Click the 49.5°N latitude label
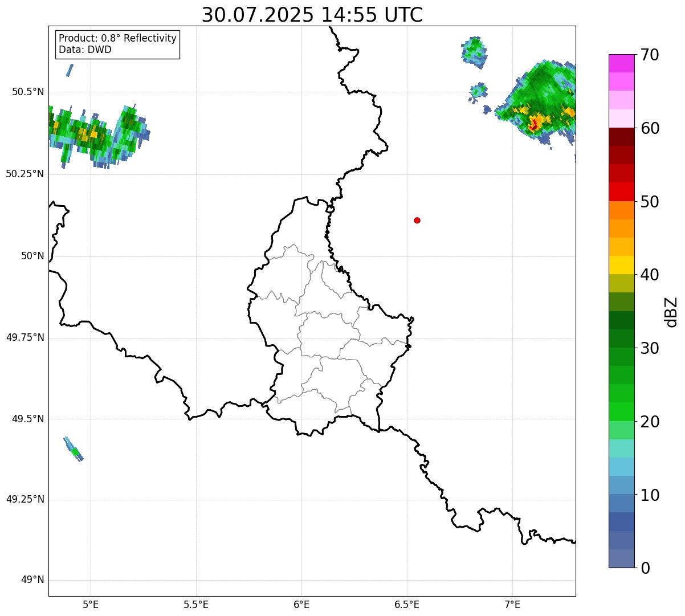The width and height of the screenshot is (685, 616). (x=28, y=419)
